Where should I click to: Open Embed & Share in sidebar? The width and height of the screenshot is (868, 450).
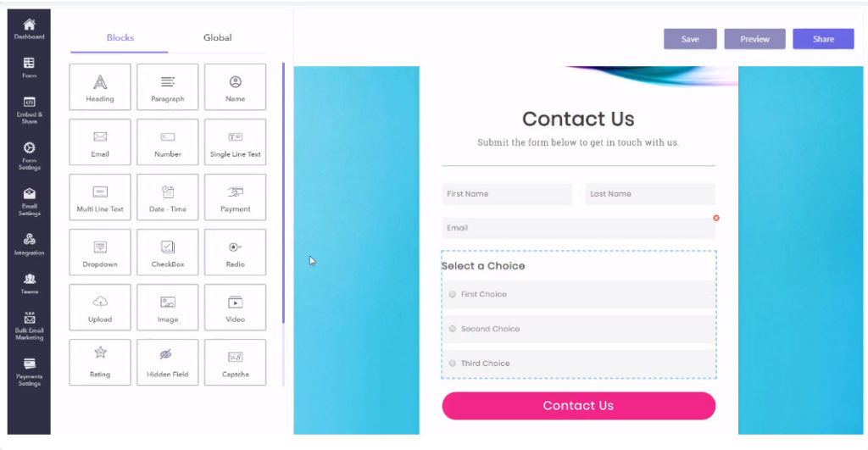[29, 109]
